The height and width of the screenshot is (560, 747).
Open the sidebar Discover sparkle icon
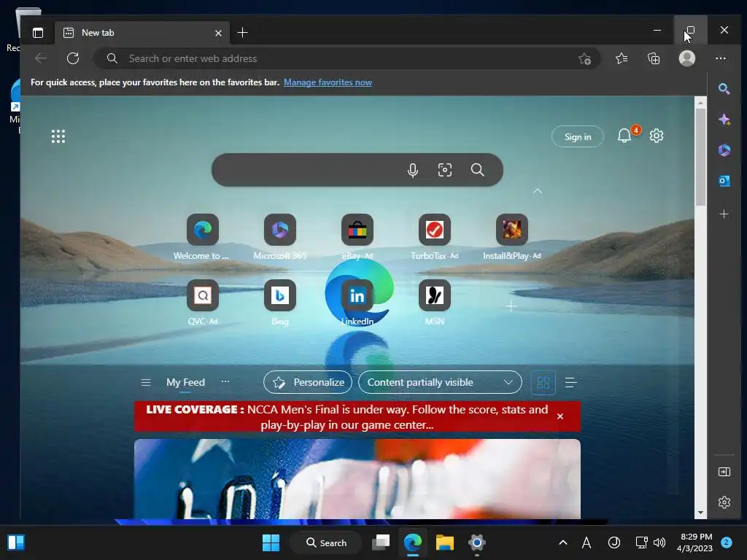724,120
